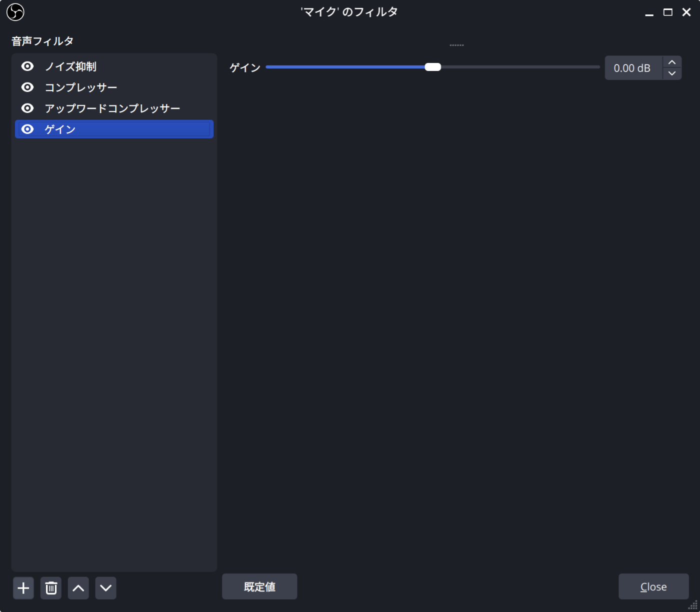Maximize the filter window
The width and height of the screenshot is (700, 612).
668,12
